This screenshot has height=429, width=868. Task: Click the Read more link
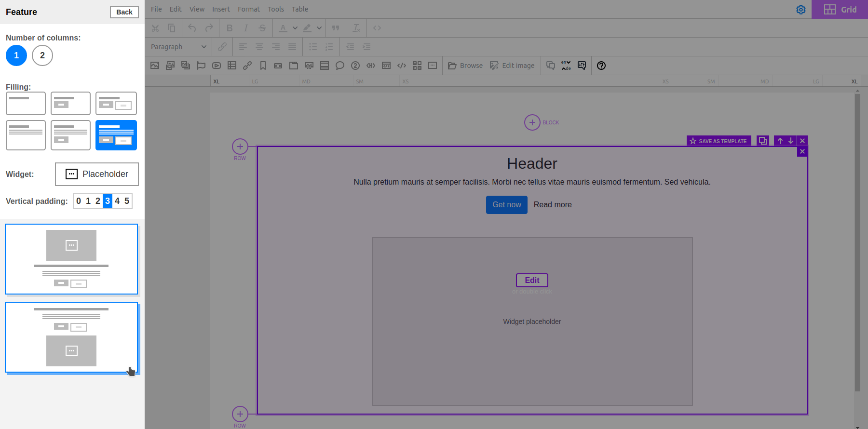pos(553,205)
